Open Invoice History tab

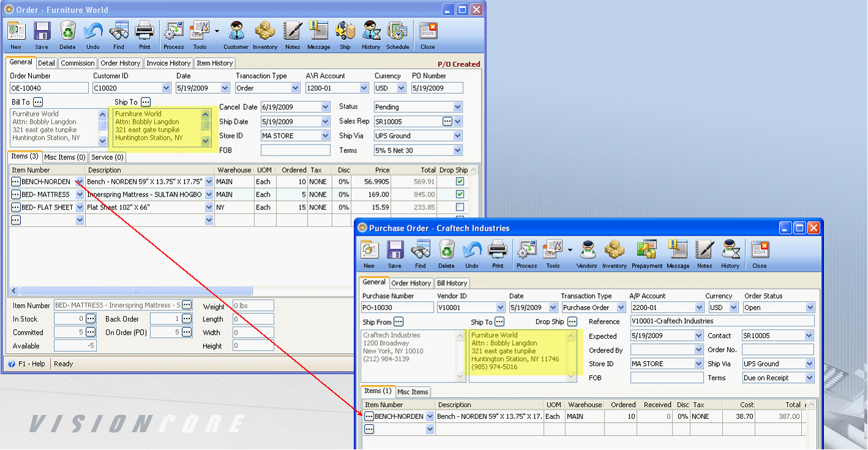click(168, 63)
